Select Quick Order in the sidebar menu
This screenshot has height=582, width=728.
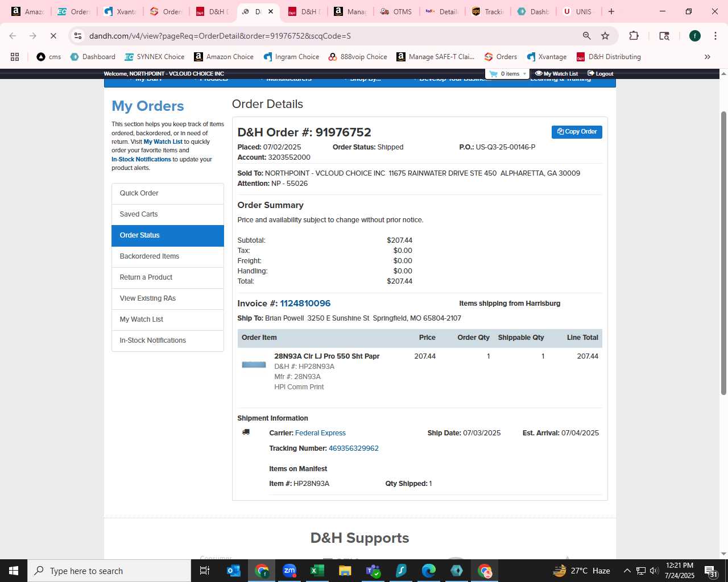point(168,193)
